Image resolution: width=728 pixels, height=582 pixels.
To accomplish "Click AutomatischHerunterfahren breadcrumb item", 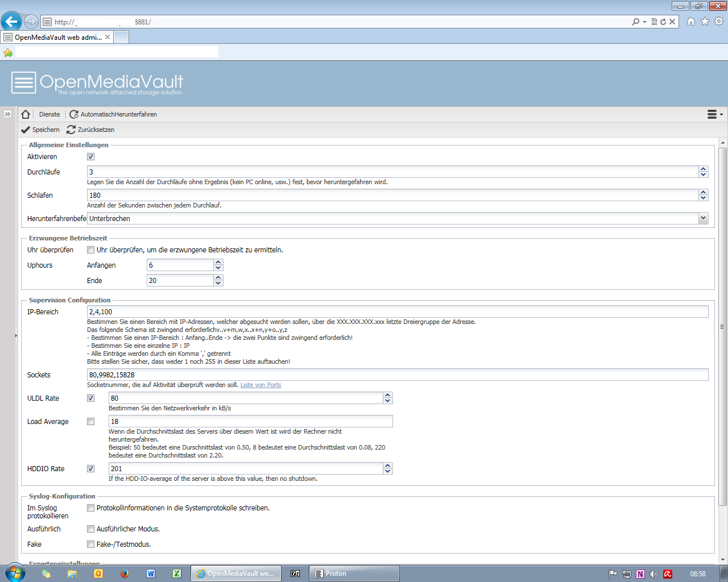I will click(113, 114).
